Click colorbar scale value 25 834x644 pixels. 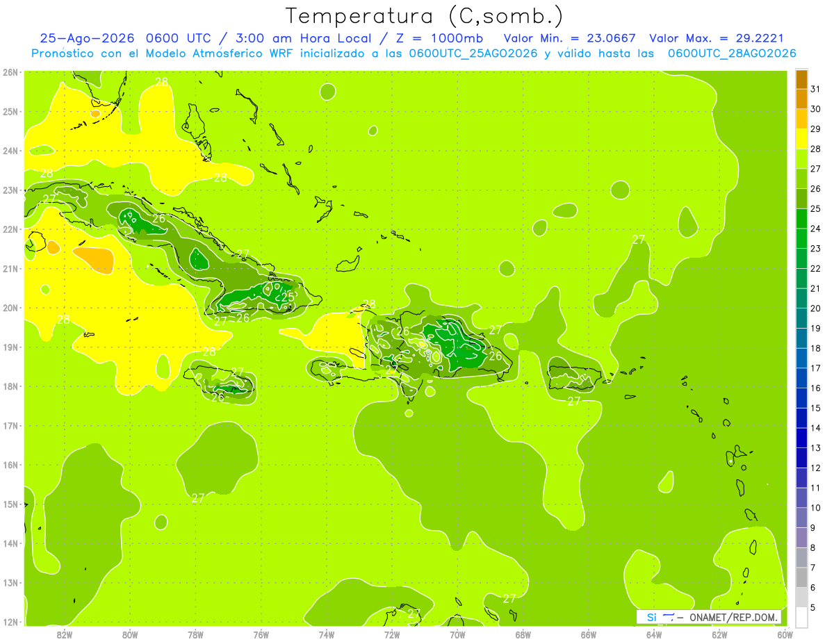[815, 208]
